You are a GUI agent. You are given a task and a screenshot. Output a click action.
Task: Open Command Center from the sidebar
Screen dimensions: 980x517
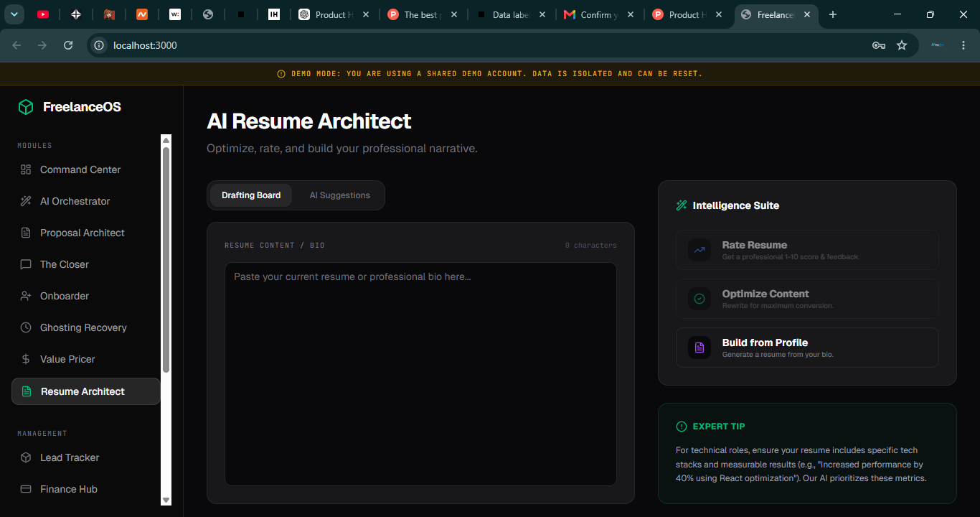pyautogui.click(x=85, y=169)
